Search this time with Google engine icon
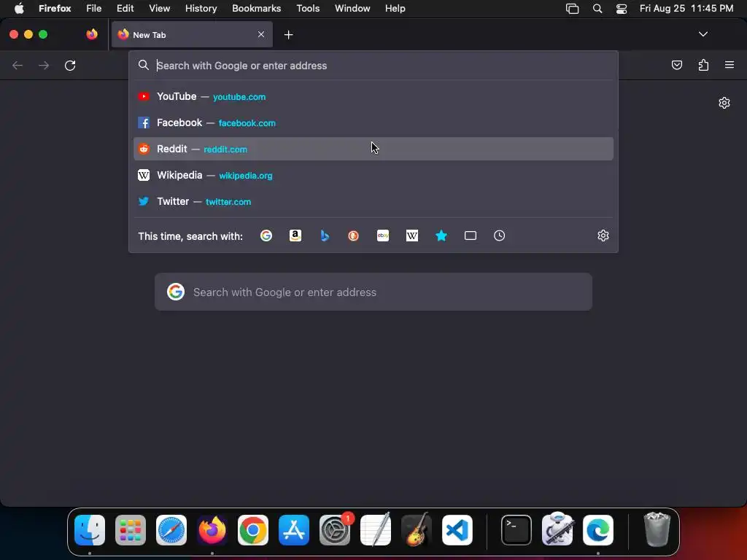 [266, 236]
